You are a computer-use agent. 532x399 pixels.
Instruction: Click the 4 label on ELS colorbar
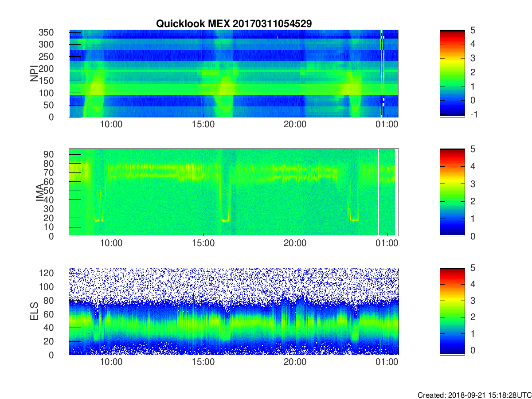click(x=473, y=284)
